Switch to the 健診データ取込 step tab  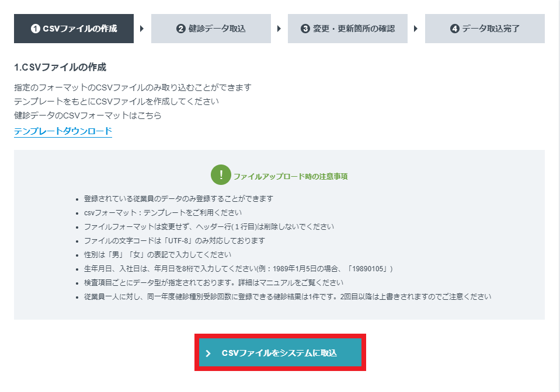210,28
